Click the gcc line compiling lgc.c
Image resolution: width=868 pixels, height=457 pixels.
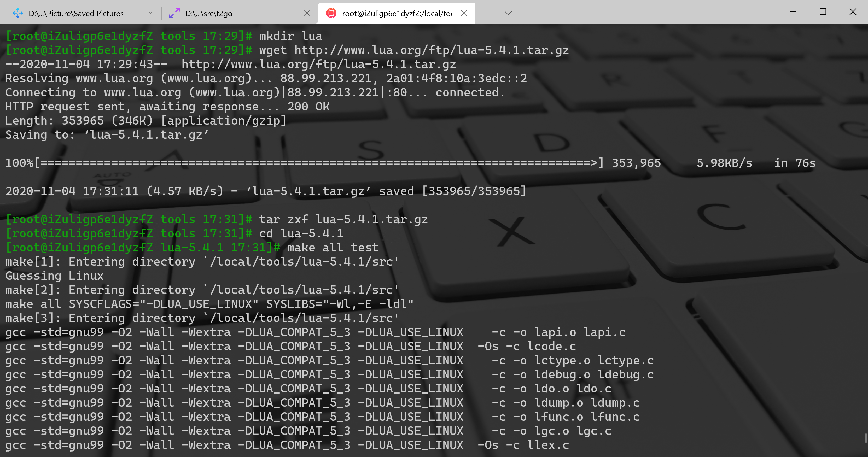308,431
